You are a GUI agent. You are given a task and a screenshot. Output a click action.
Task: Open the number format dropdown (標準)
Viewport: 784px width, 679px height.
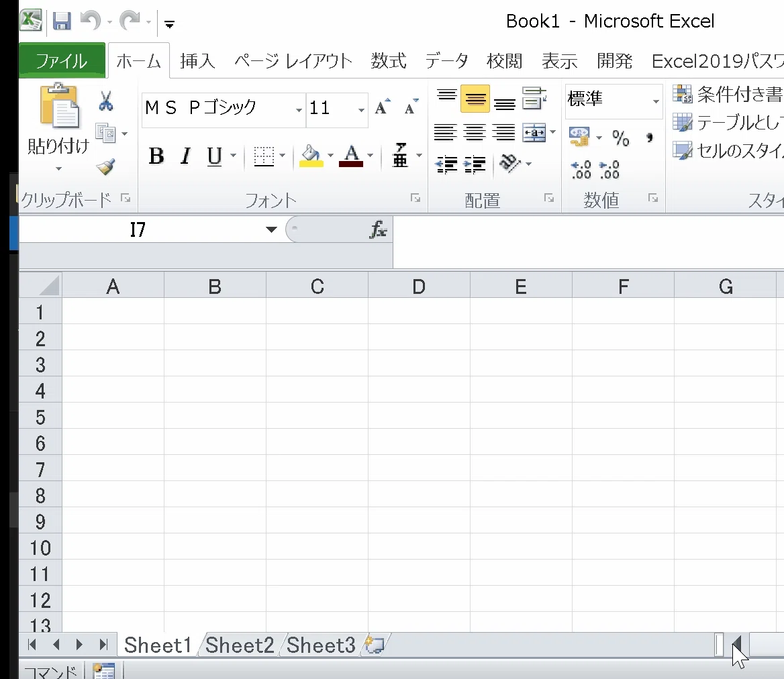pyautogui.click(x=656, y=101)
